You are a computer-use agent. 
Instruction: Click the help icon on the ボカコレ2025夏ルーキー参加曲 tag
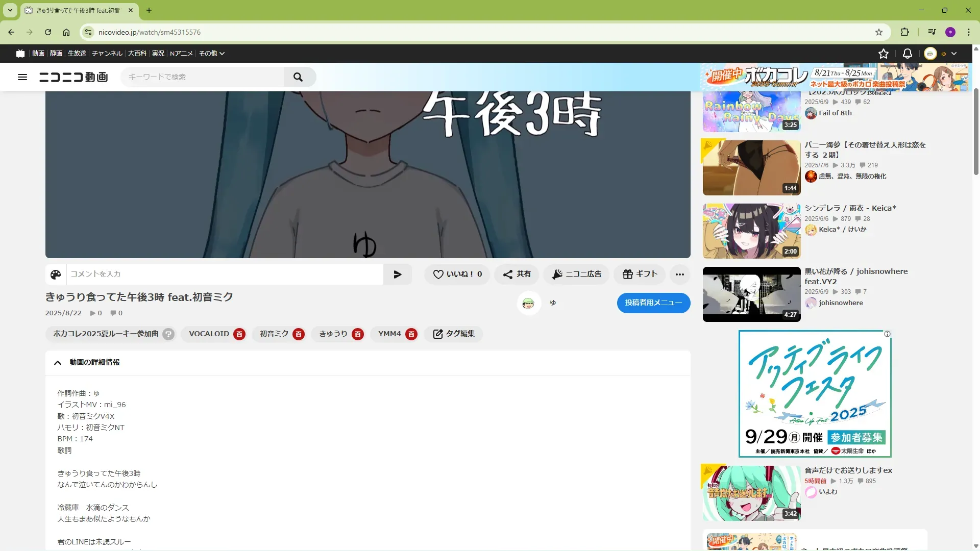pos(168,334)
